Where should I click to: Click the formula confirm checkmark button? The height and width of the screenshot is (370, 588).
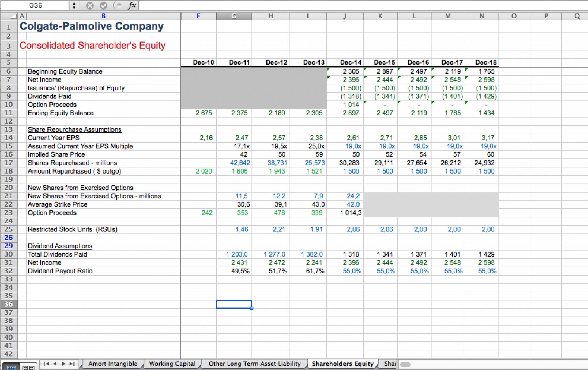pyautogui.click(x=104, y=6)
